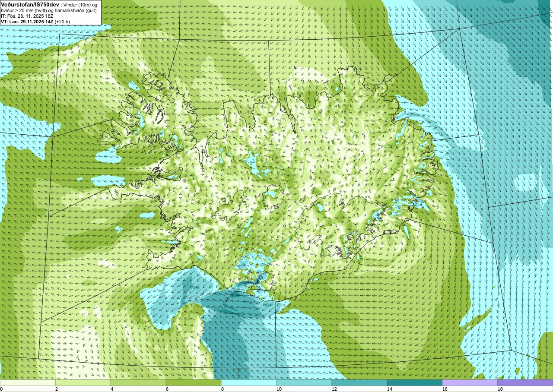Screen dimensions: 553x392
Task: Click the legend scale label "10"
Action: click(x=279, y=389)
